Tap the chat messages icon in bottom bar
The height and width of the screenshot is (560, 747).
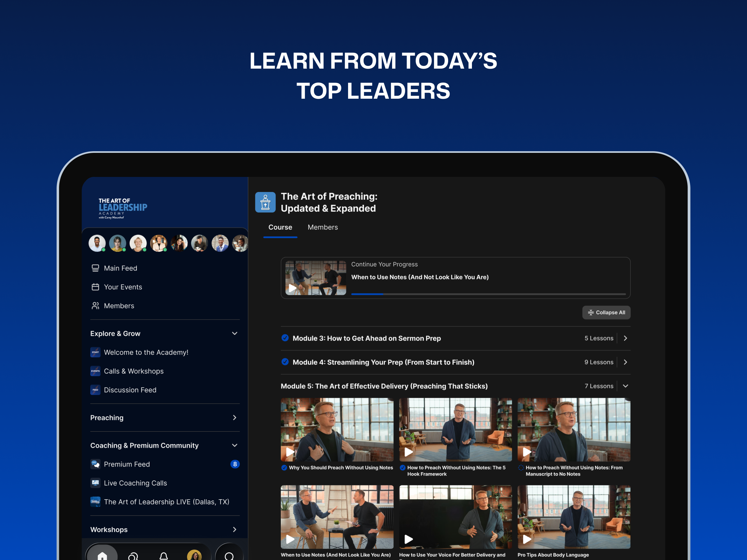[133, 556]
